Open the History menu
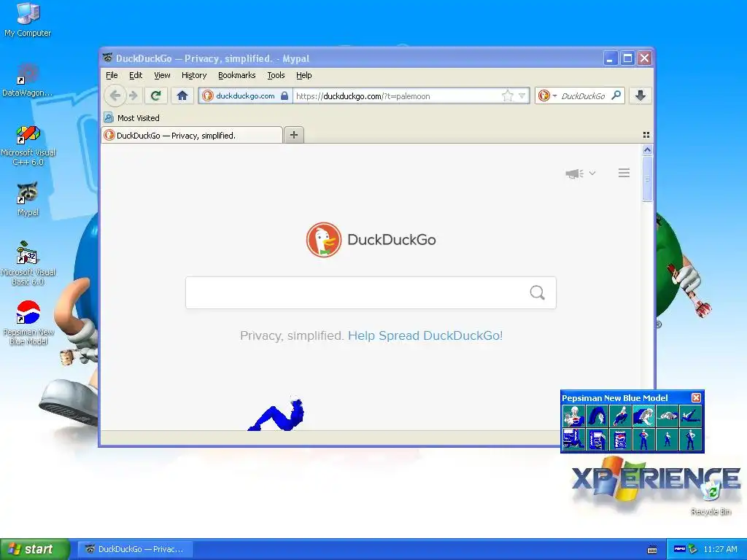747x560 pixels. coord(194,75)
